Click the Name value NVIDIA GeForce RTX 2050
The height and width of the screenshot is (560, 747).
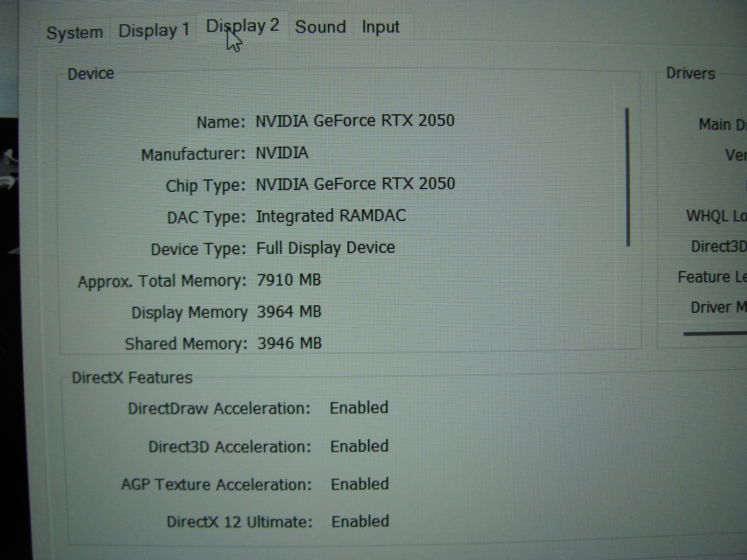[x=355, y=120]
